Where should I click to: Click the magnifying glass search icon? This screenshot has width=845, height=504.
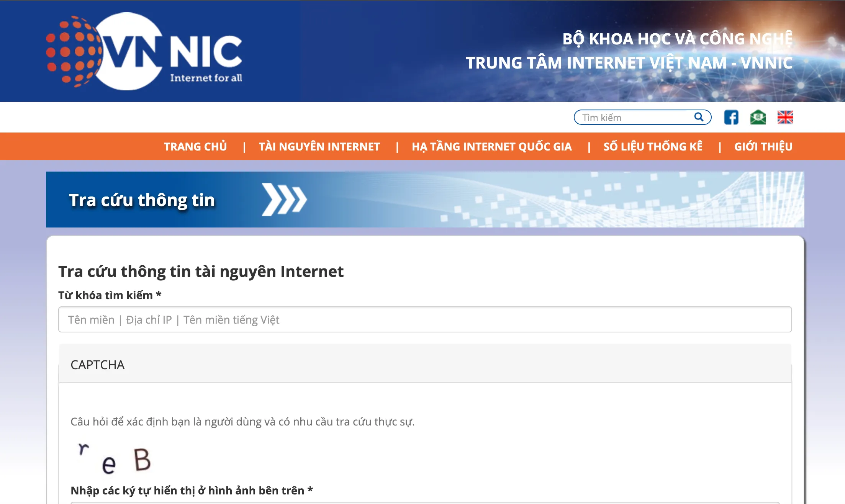pyautogui.click(x=699, y=117)
